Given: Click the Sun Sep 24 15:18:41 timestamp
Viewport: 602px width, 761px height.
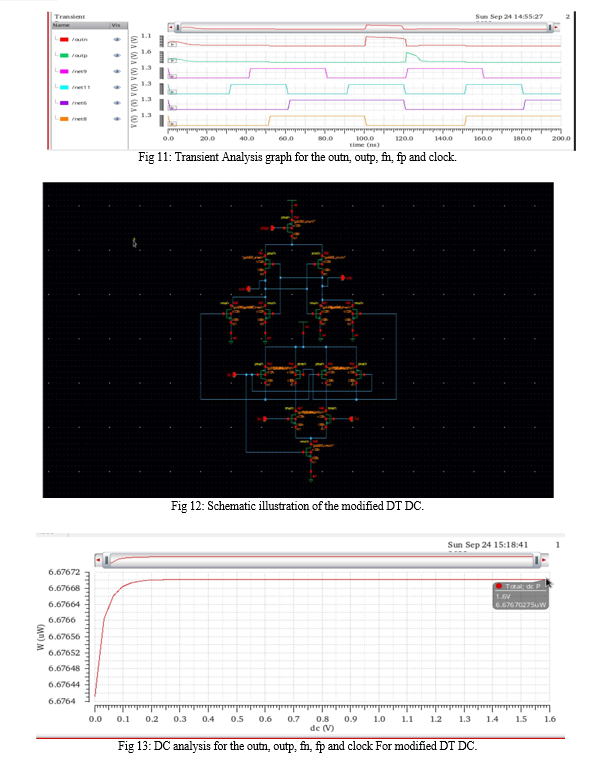Looking at the screenshot, I should tap(487, 545).
